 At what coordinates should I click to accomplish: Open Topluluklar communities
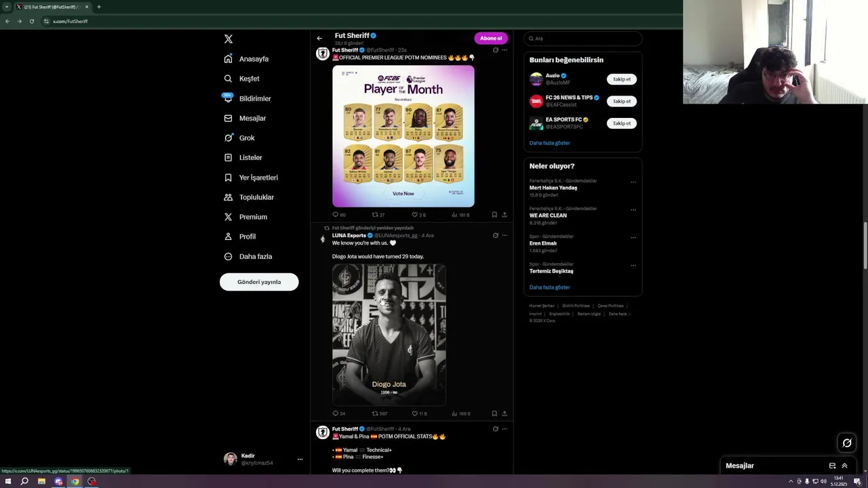pos(249,197)
